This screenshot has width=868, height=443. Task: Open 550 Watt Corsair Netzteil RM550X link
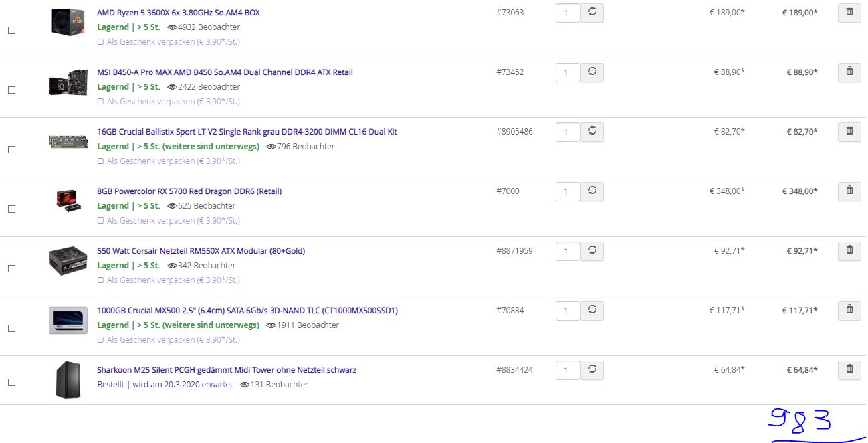pyautogui.click(x=201, y=251)
